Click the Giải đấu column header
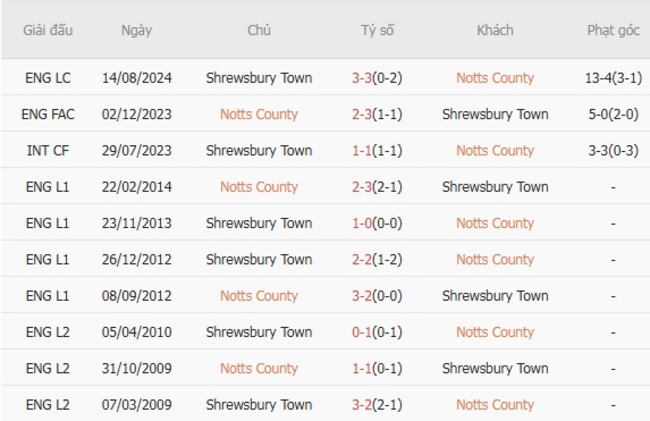Image resolution: width=650 pixels, height=421 pixels. pyautogui.click(x=48, y=30)
